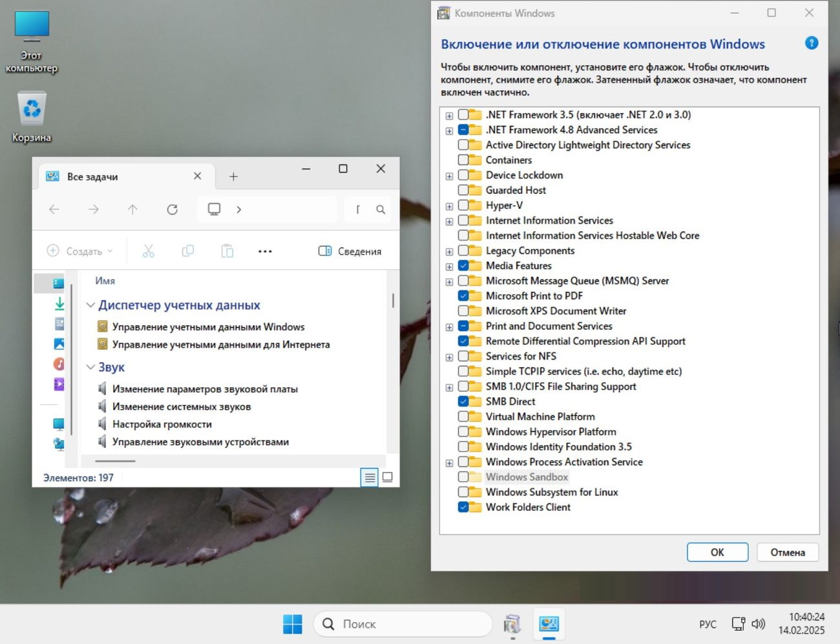
Task: Uncheck Microsoft Print to PDF
Action: coord(463,295)
